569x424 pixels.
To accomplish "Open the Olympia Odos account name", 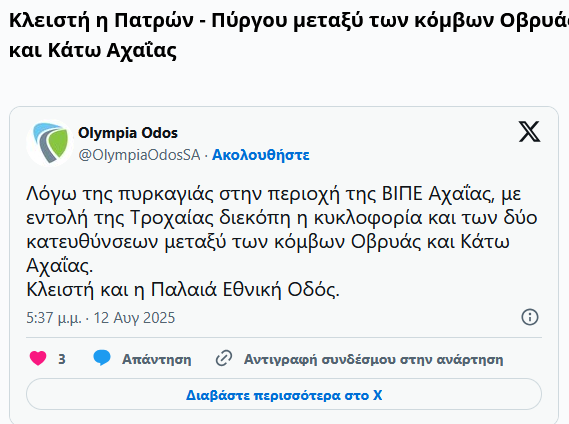I will pyautogui.click(x=128, y=133).
